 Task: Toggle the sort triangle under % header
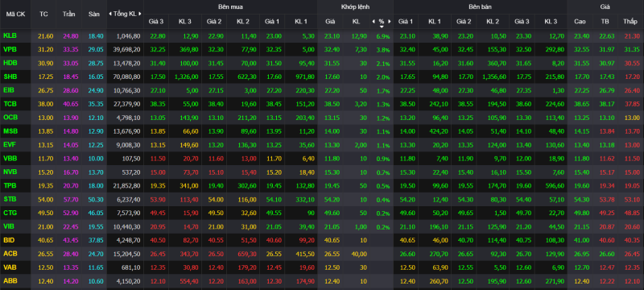point(382,27)
